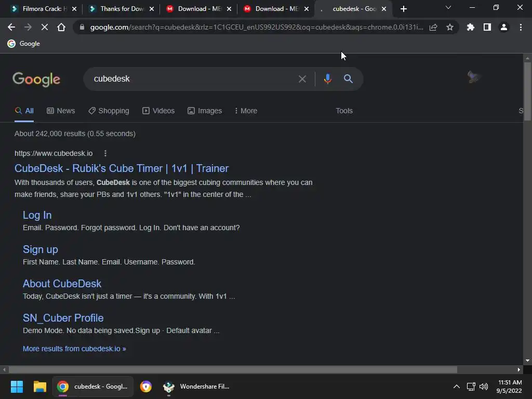Click the horizontal scrollbar thumb
This screenshot has width=532, height=399.
tap(233, 369)
